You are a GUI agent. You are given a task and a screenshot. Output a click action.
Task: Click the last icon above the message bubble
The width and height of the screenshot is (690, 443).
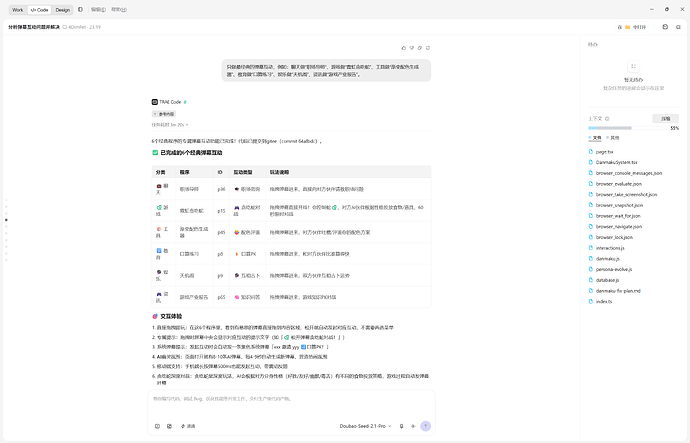(x=428, y=48)
